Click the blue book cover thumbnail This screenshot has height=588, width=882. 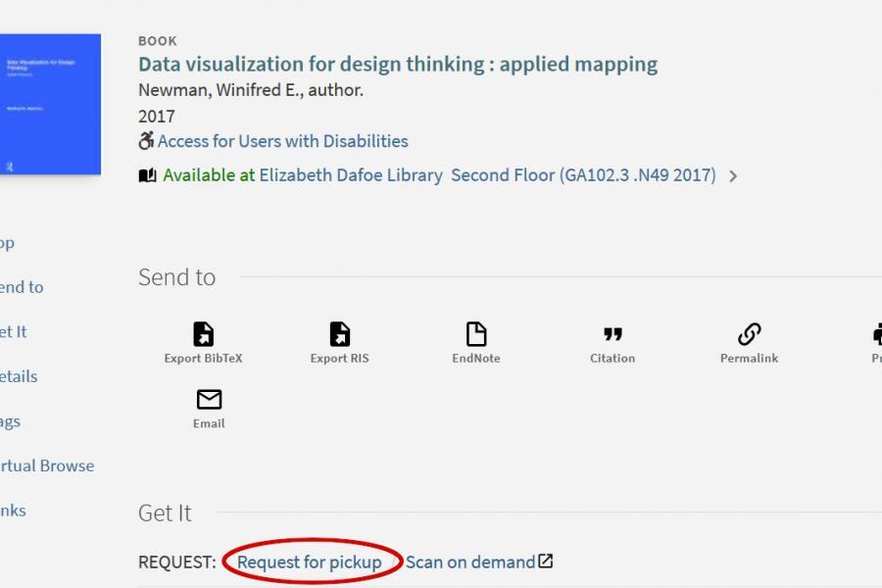(x=50, y=104)
